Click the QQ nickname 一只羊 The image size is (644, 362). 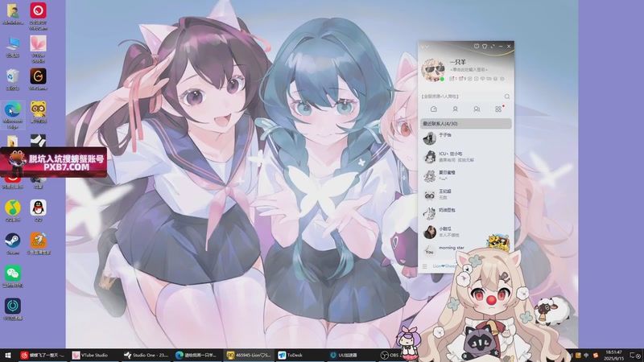pos(457,62)
